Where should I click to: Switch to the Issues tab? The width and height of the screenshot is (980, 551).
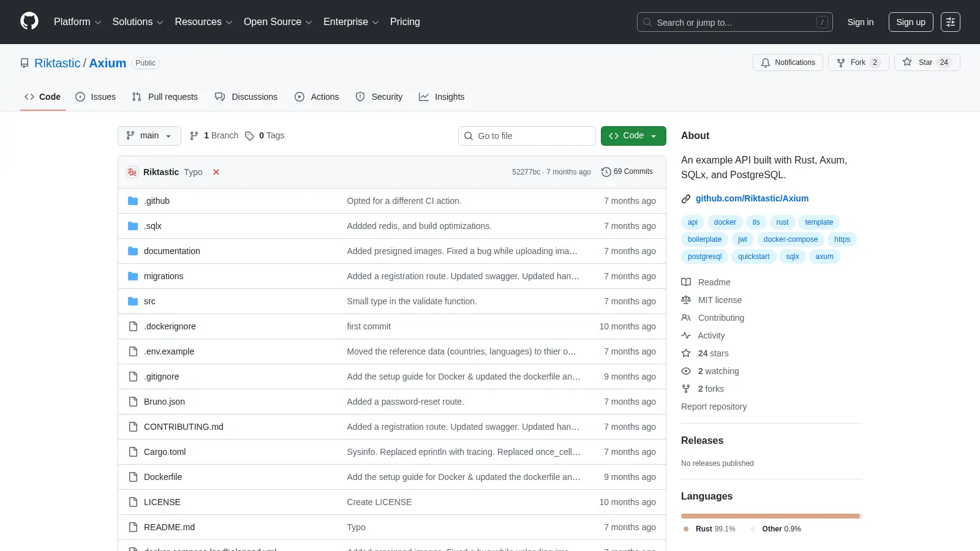pyautogui.click(x=96, y=97)
